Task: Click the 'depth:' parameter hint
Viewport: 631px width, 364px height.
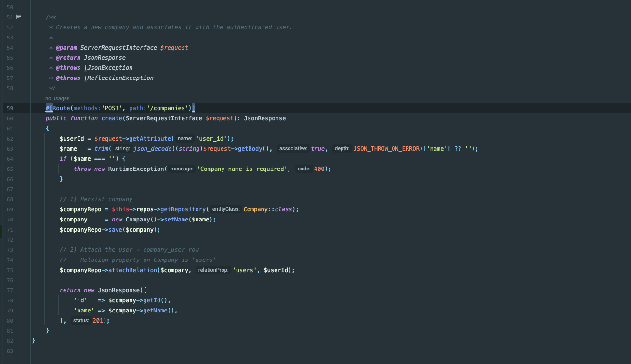Action: click(342, 149)
